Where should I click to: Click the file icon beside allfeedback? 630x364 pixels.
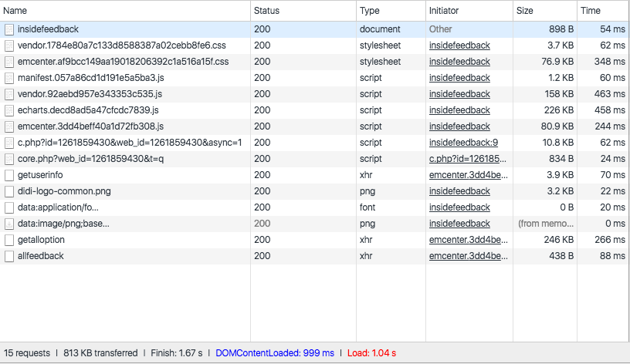pos(9,256)
